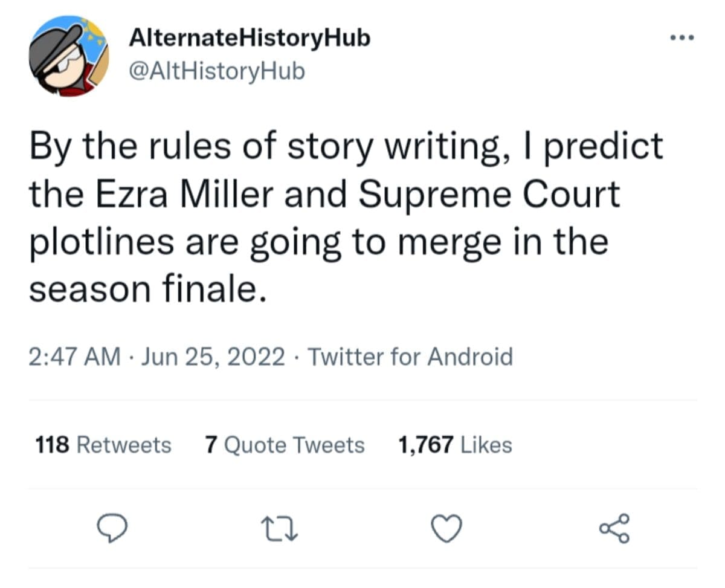The image size is (725, 588).
Task: Click the AlternateHistoryHub display name
Action: point(249,38)
